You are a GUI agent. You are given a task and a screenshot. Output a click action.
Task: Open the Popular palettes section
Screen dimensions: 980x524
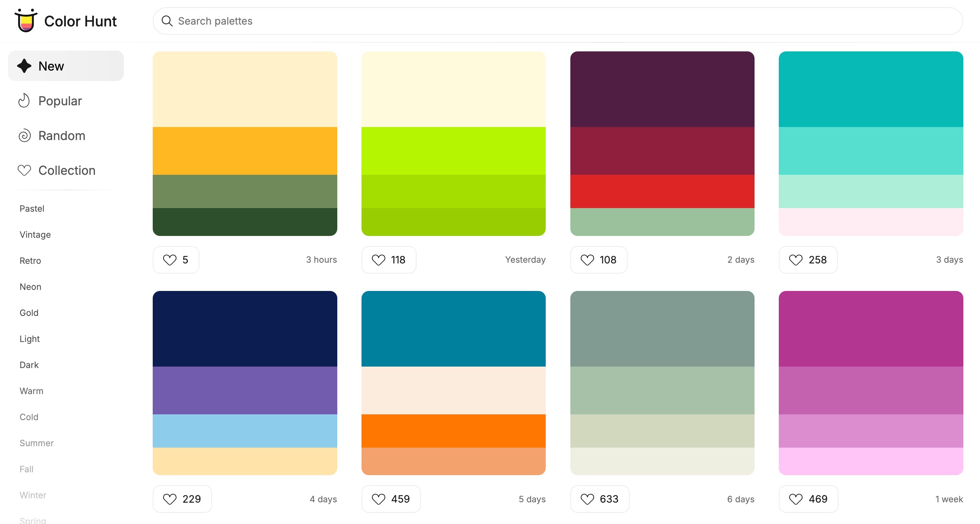click(66, 101)
